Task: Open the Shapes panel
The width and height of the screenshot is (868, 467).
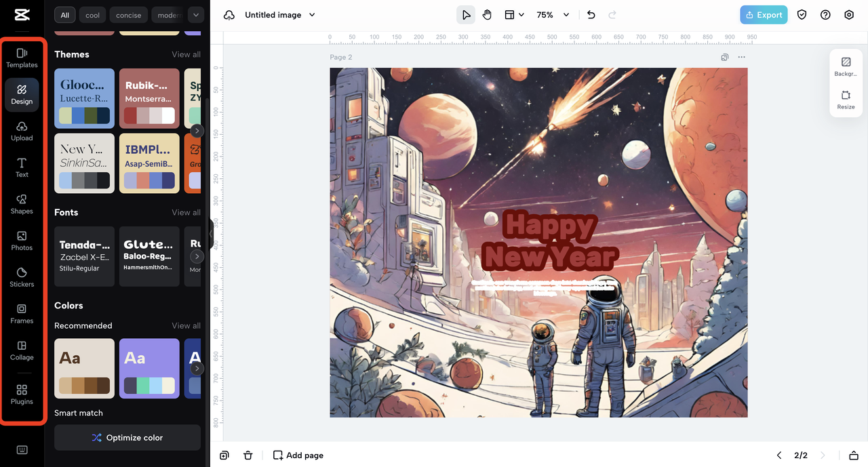Action: point(22,205)
